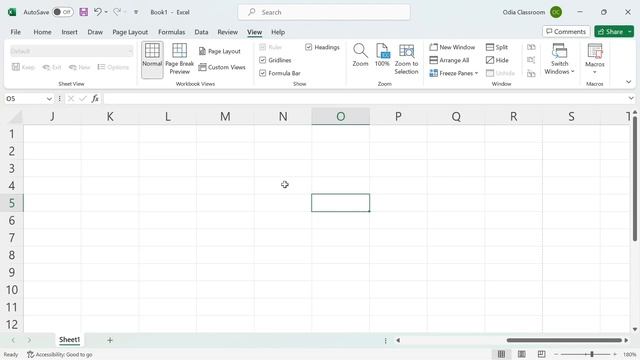Click Zoom to Selection
640x360 pixels.
[407, 60]
